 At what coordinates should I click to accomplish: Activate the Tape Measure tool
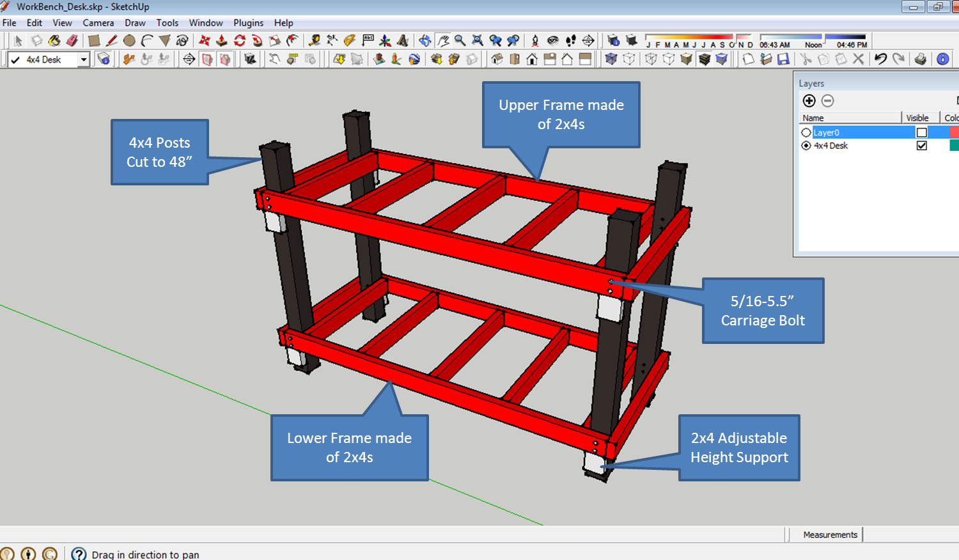(315, 40)
